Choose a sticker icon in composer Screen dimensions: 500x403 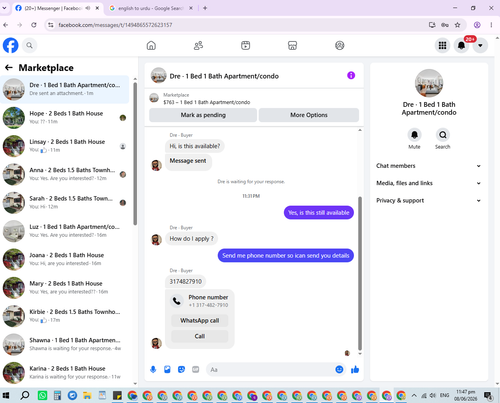tap(181, 369)
